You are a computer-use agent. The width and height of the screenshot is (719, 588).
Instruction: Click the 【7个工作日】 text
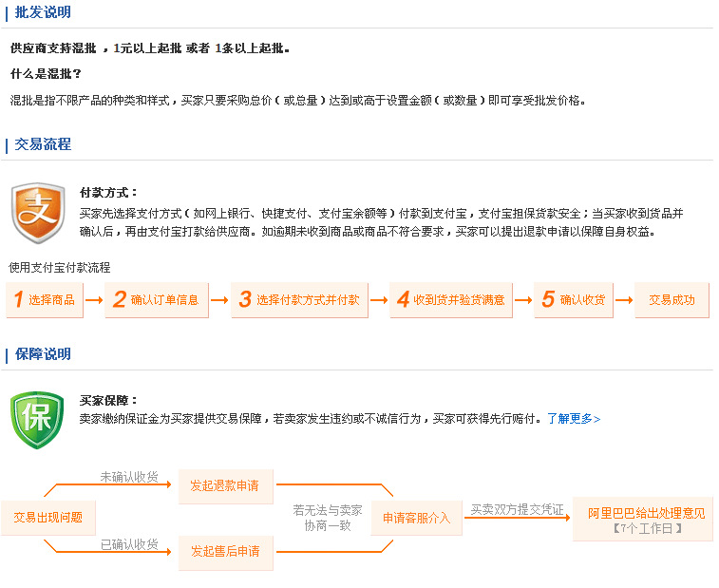coord(648,529)
